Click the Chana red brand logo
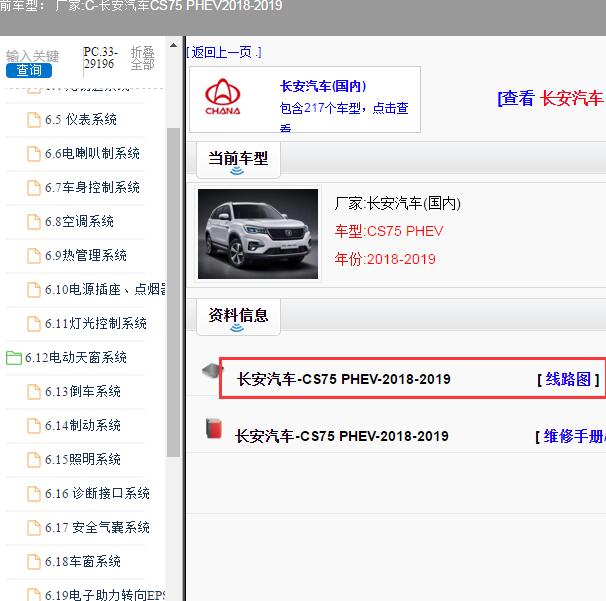The height and width of the screenshot is (601, 606). click(223, 97)
